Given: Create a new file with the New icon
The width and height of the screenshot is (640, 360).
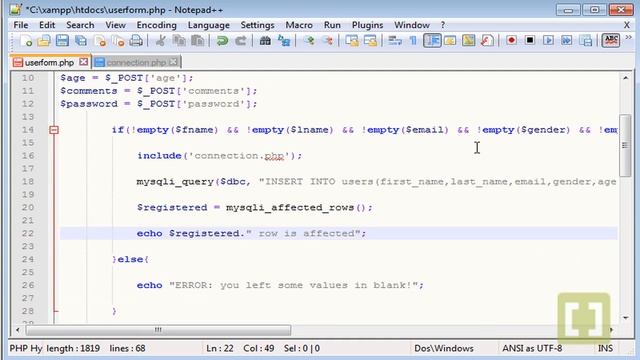Looking at the screenshot, I should (x=25, y=41).
